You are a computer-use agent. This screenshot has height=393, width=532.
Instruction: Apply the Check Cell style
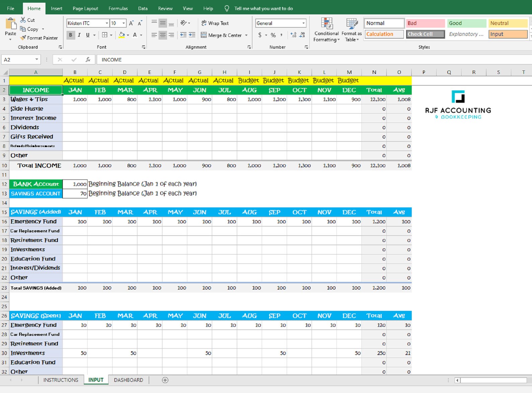tap(425, 34)
